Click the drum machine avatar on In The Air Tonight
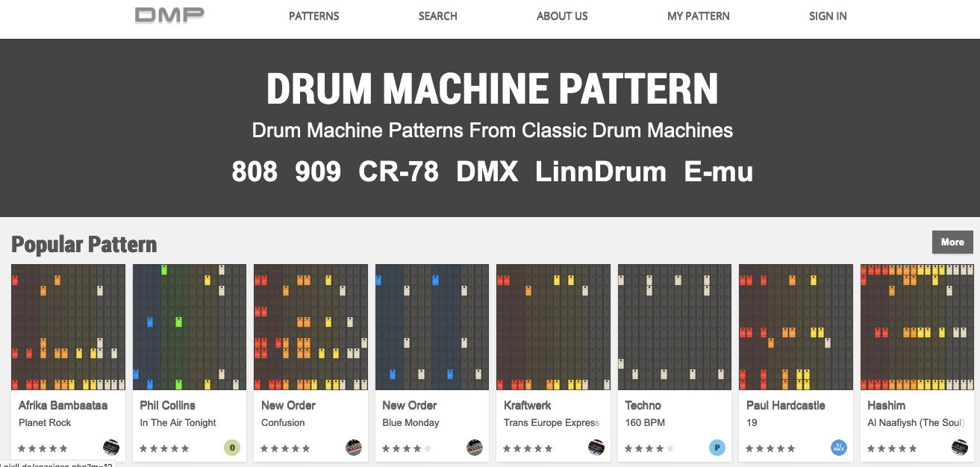The height and width of the screenshot is (467, 980). (x=232, y=448)
